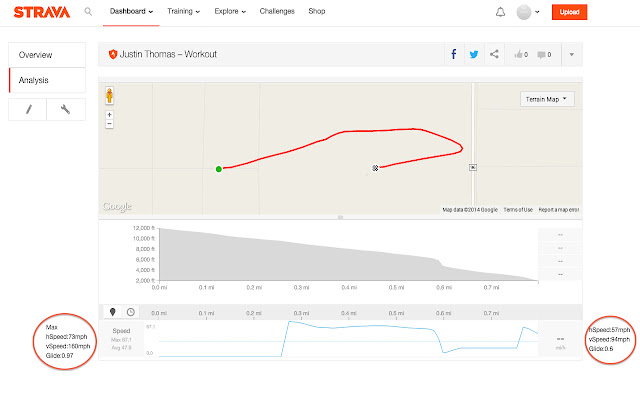Click the Strava logo
This screenshot has width=640, height=400.
(42, 12)
